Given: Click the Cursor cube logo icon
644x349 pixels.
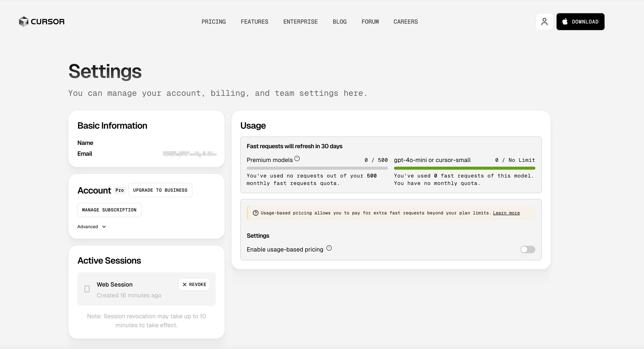Looking at the screenshot, I should [x=24, y=21].
